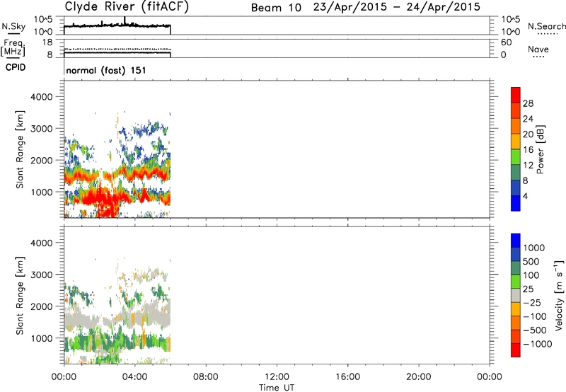This screenshot has width=566, height=392.
Task: Click the 'Clyde River (fitACF)' title text
Action: (x=127, y=6)
